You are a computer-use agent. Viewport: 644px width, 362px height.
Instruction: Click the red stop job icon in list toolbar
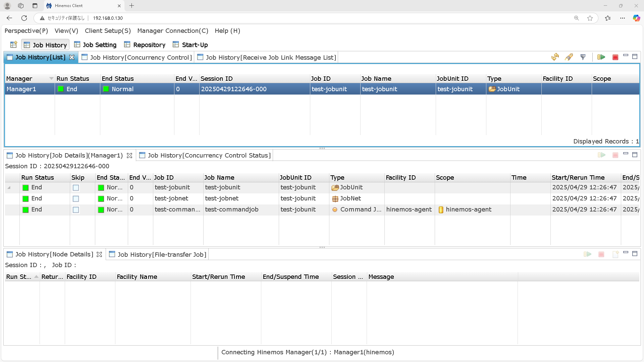615,57
